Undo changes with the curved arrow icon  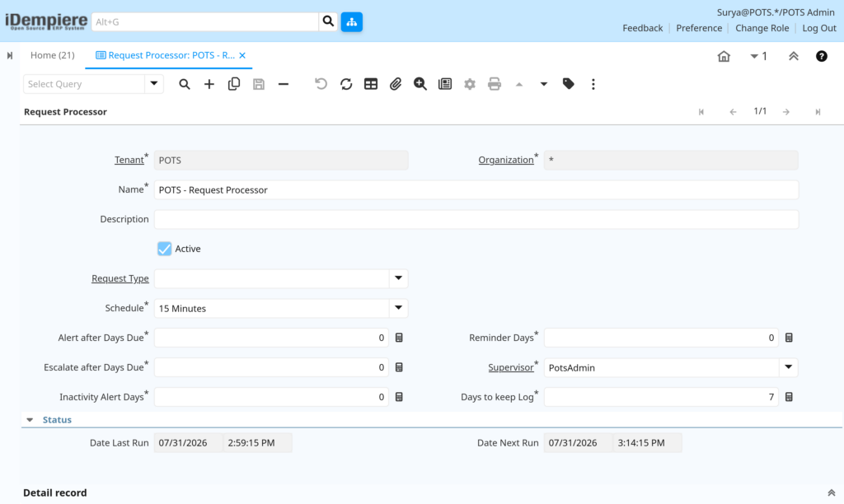pos(321,84)
